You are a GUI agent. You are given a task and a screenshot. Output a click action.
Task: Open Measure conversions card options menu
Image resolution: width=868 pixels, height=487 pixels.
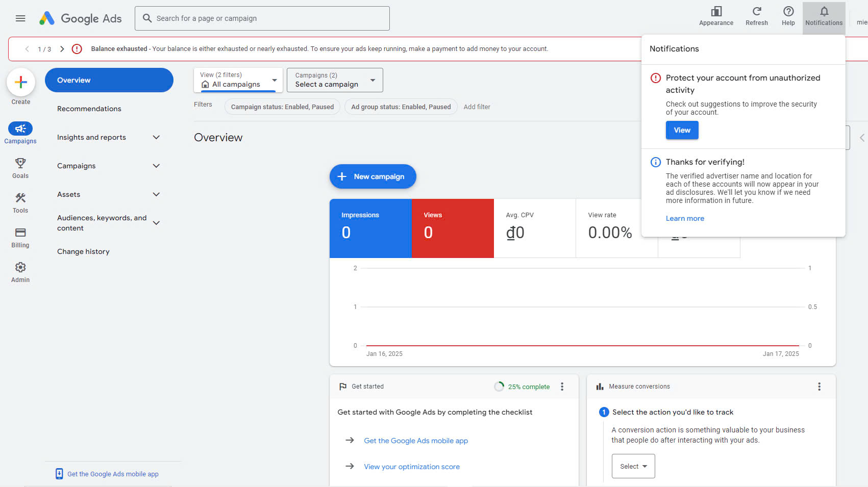[820, 387]
